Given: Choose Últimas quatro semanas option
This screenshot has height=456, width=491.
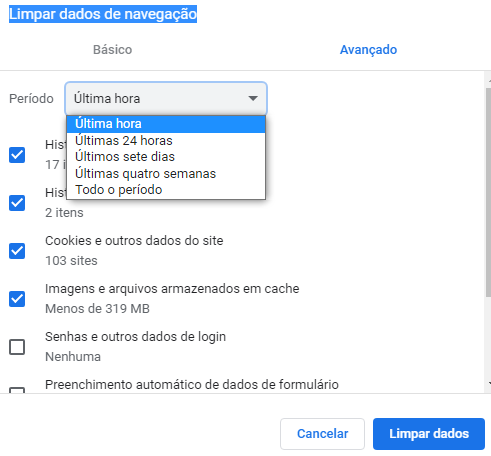Looking at the screenshot, I should pos(166,174).
